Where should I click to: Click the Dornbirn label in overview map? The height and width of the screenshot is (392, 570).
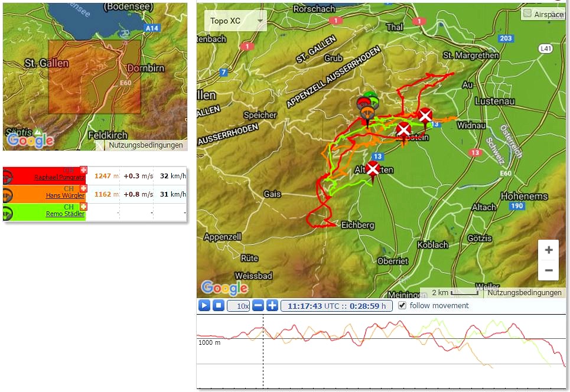tap(146, 68)
